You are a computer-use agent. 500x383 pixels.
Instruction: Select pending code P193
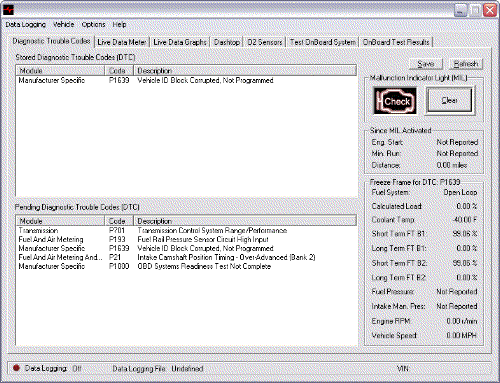[117, 239]
